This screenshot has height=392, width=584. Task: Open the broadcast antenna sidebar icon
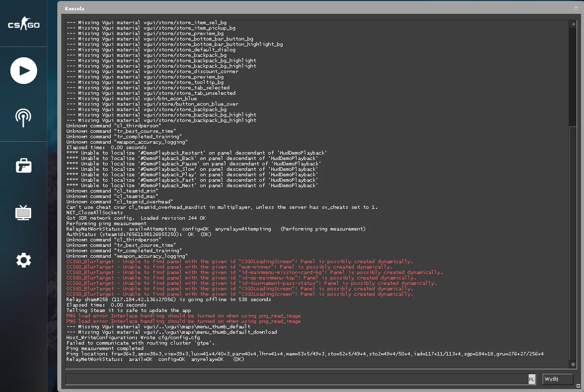tap(23, 118)
